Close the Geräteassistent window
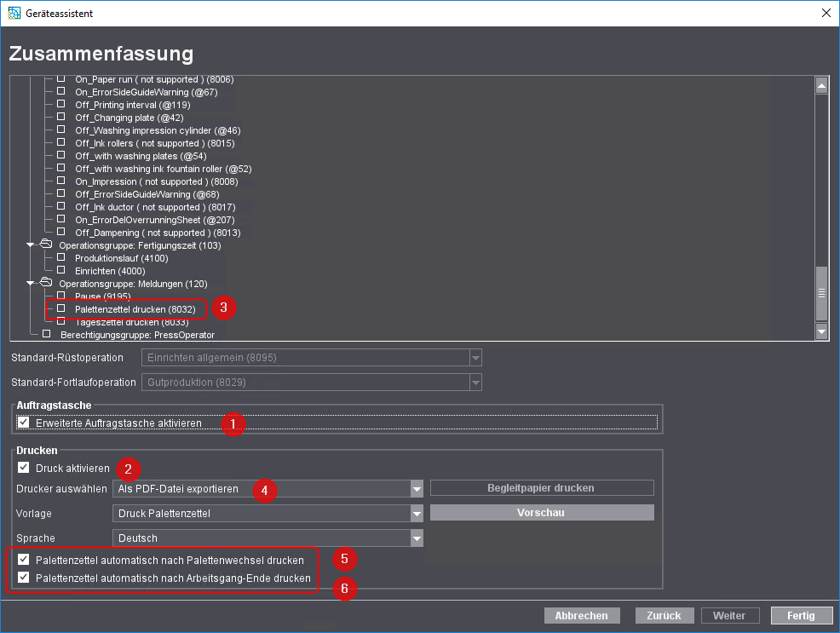840x633 pixels. pyautogui.click(x=826, y=13)
